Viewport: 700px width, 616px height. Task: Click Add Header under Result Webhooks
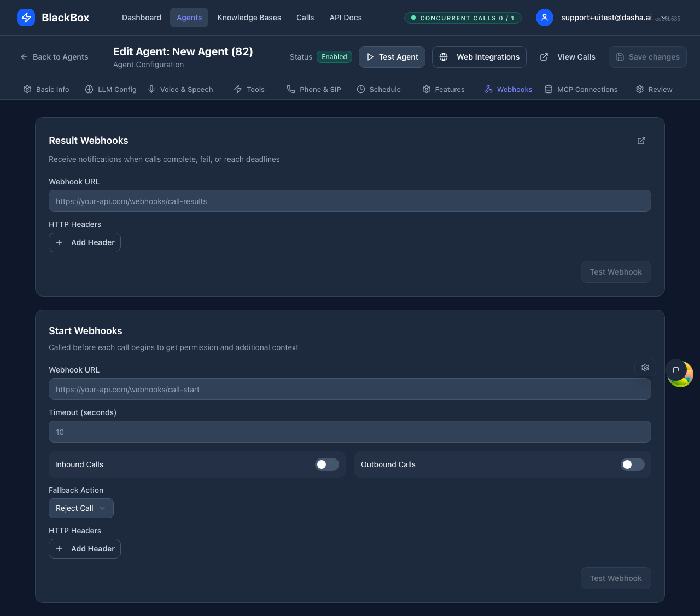pyautogui.click(x=85, y=242)
